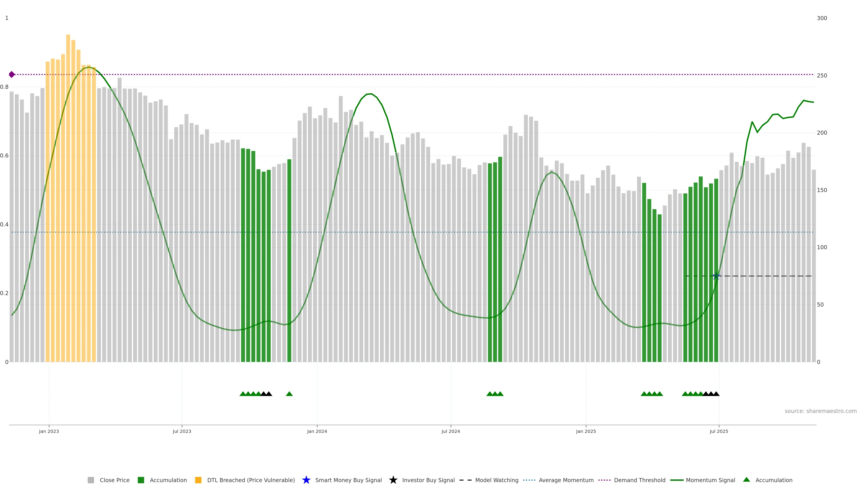The height and width of the screenshot is (488, 868).
Task: Click orange DTL Breached legend square
Action: (x=198, y=480)
